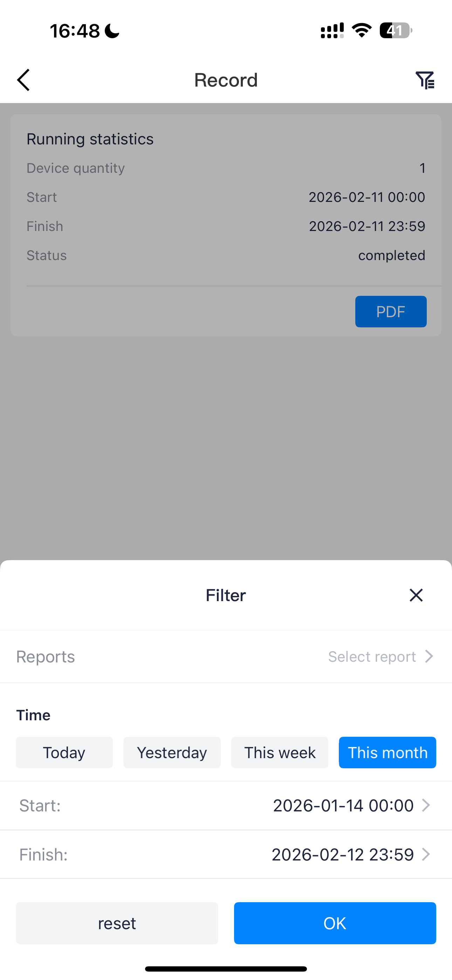Expand the Start date chevron
This screenshot has height=980, width=452.
[x=426, y=805]
